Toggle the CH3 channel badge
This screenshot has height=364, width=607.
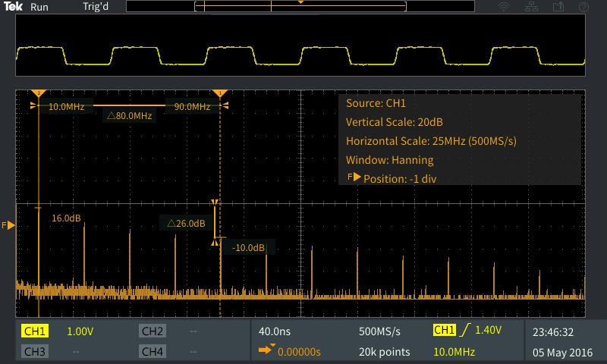pyautogui.click(x=34, y=351)
